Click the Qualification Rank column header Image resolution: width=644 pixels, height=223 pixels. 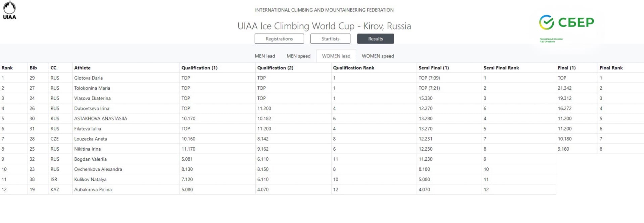(x=353, y=68)
